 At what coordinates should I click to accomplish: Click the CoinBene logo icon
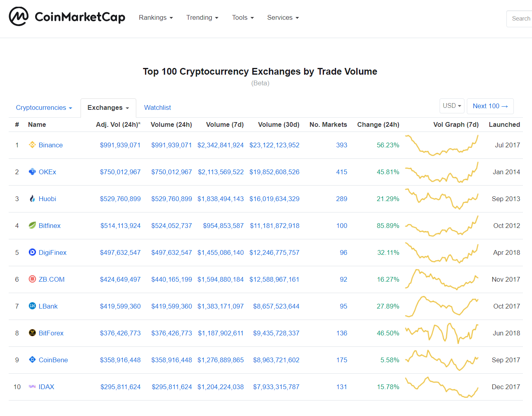tap(32, 360)
